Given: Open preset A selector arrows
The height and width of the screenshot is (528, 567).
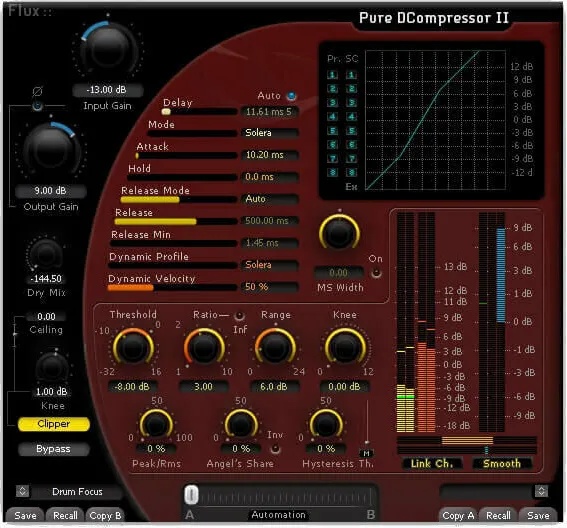Looking at the screenshot, I should pos(22,491).
